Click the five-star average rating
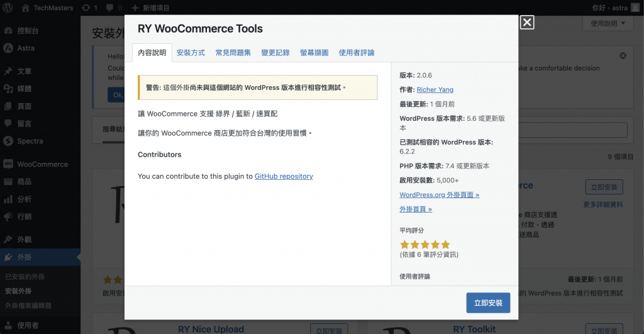Image resolution: width=644 pixels, height=334 pixels. coord(425,245)
